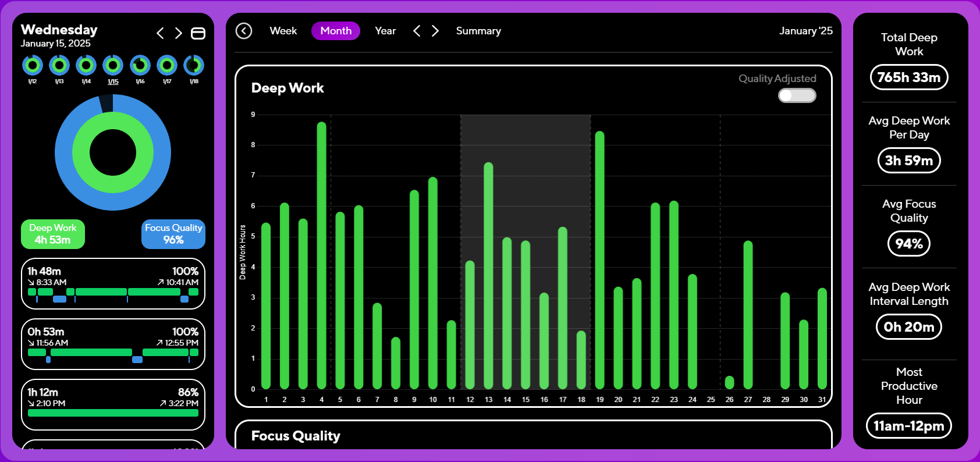Go to previous month with left chevron
Image resolution: width=980 pixels, height=462 pixels.
(417, 31)
